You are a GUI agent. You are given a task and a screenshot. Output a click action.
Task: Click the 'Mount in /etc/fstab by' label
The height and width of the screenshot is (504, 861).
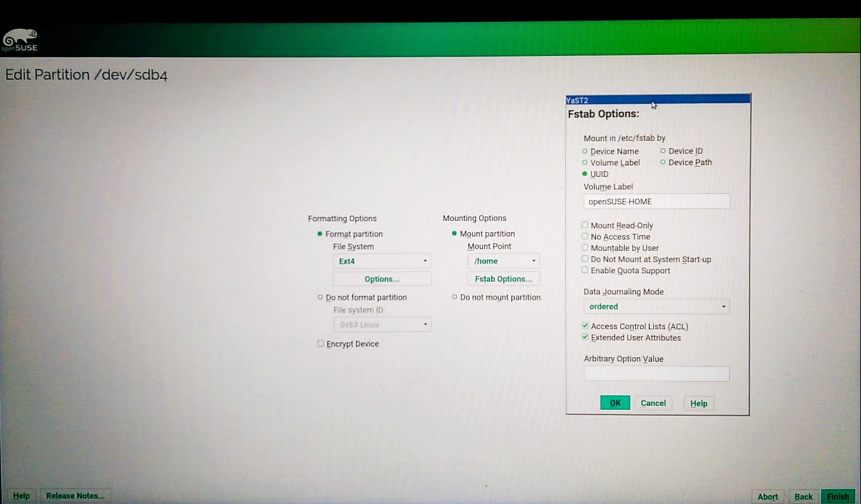(624, 138)
